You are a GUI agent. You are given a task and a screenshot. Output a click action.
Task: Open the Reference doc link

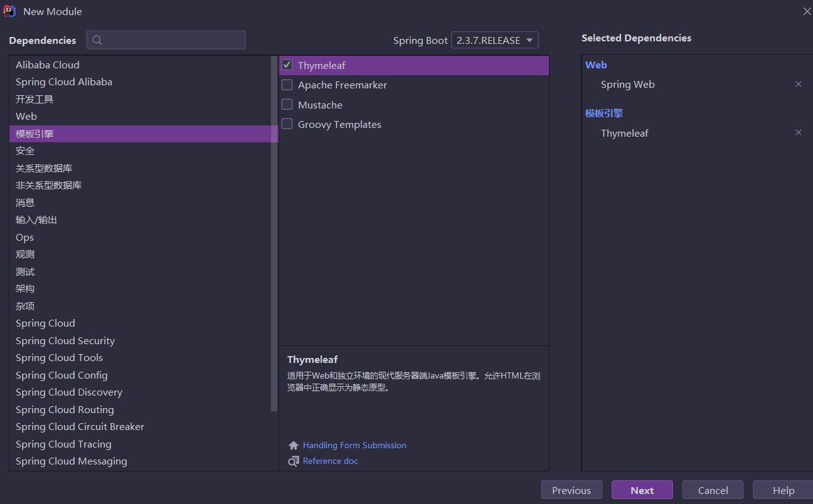point(331,461)
